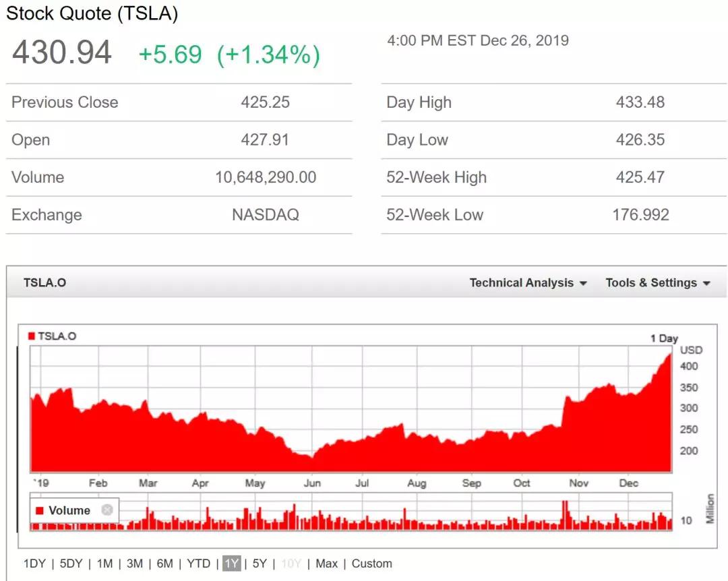
Task: Switch to the 6M chart view
Action: (164, 563)
